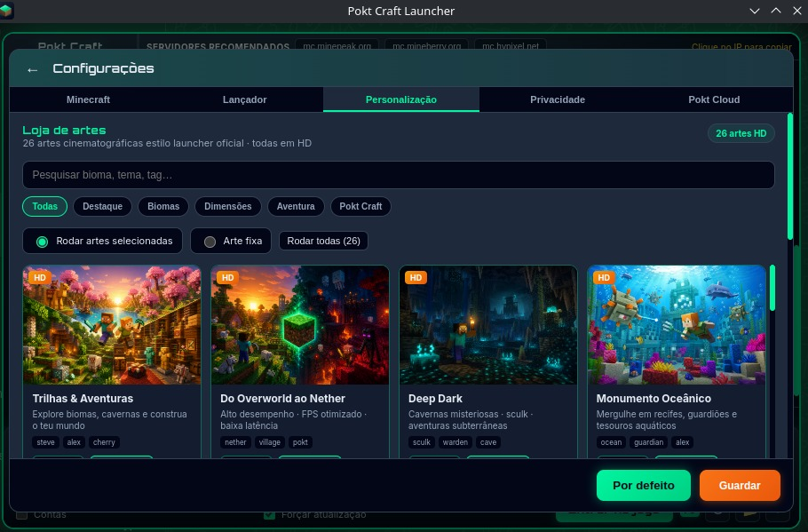Click the art grid scrollbar thumb
Viewport: 808px width, 532px height.
(772, 288)
